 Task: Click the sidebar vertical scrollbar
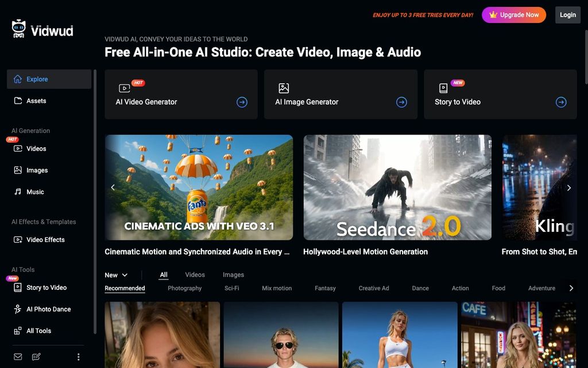tap(95, 201)
